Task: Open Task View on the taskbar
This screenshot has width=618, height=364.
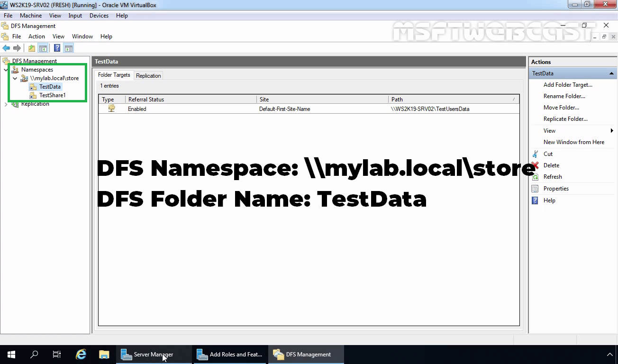Action: point(57,355)
